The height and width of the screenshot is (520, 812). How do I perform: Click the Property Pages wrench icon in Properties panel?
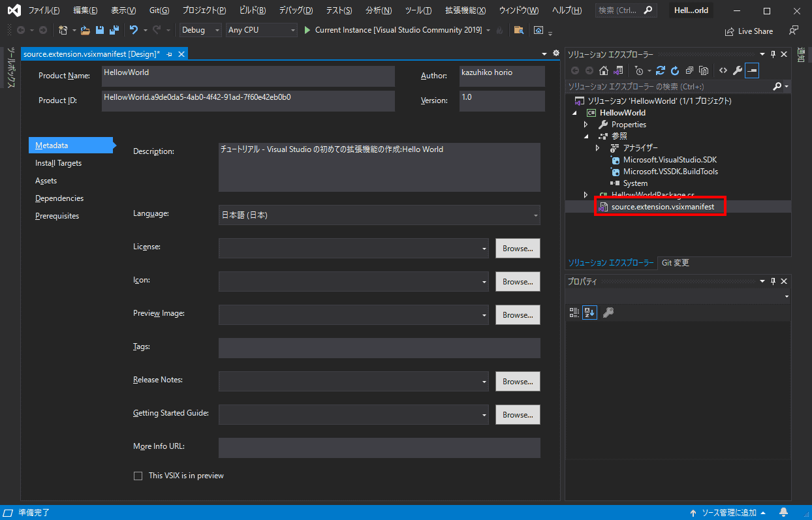(608, 313)
